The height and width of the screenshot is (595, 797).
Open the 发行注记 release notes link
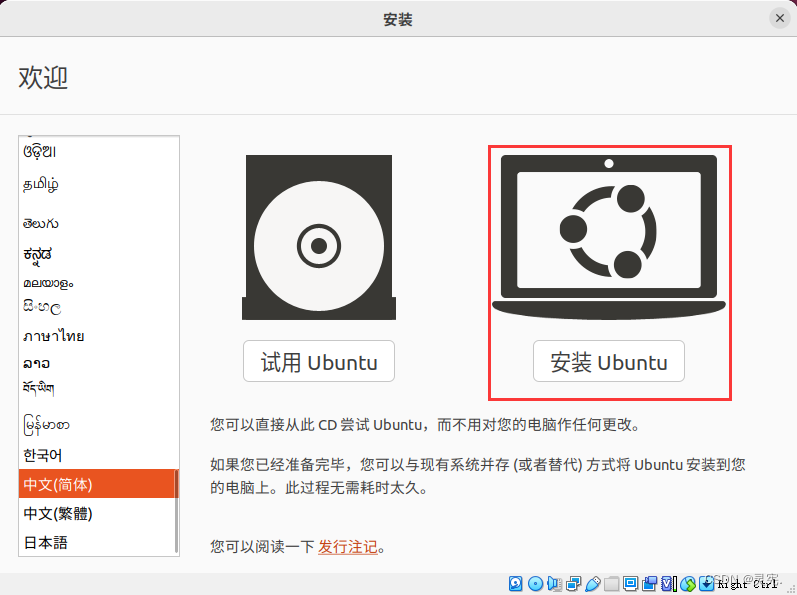tap(348, 547)
